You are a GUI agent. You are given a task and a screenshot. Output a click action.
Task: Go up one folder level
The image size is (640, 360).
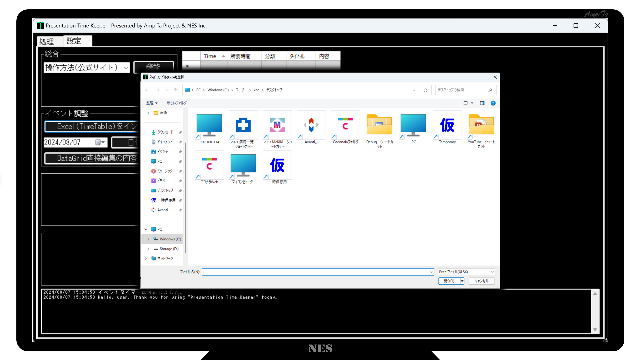[x=176, y=90]
